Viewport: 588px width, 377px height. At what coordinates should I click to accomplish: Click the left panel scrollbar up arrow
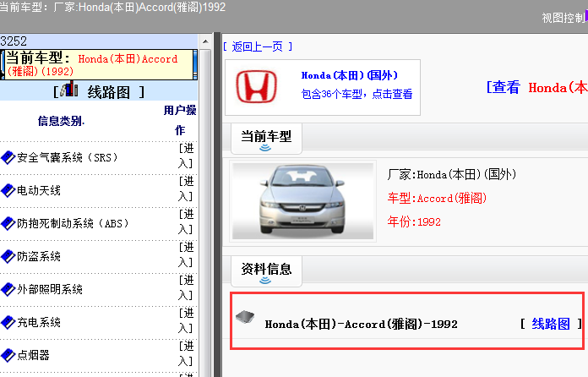coord(205,41)
